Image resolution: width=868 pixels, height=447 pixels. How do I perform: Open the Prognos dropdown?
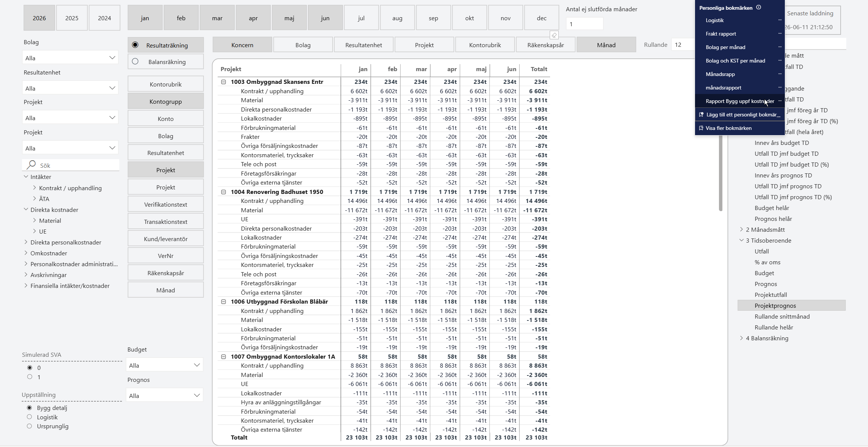tap(165, 395)
